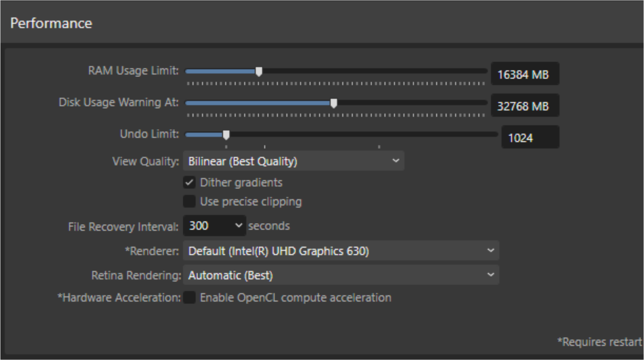Open the View Quality dropdown
Viewport: 644px width, 360px height.
point(293,161)
